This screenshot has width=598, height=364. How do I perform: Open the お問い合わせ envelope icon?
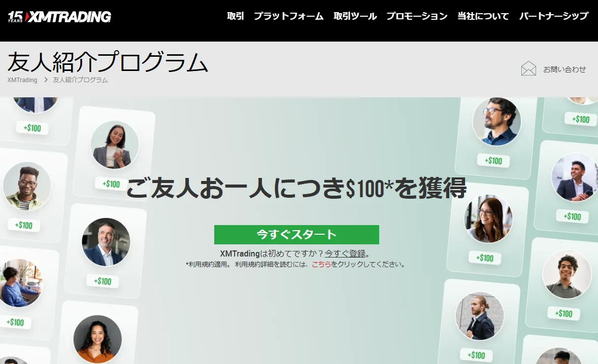(x=528, y=68)
